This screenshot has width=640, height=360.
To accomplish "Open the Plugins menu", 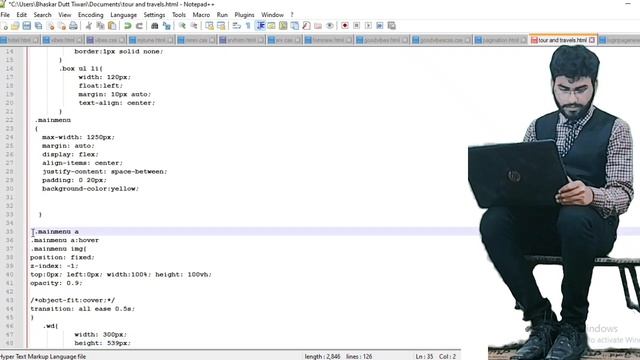I will pos(244,15).
